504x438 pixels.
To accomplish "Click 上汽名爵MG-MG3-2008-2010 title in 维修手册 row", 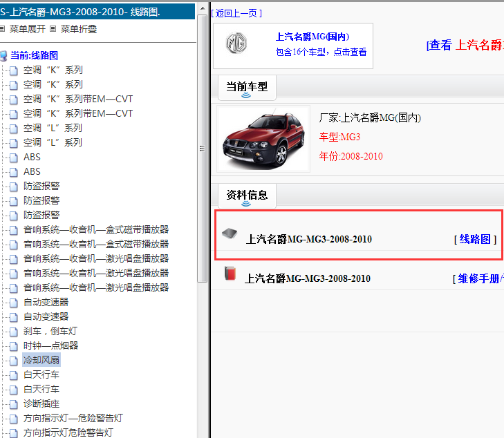I will (x=308, y=278).
